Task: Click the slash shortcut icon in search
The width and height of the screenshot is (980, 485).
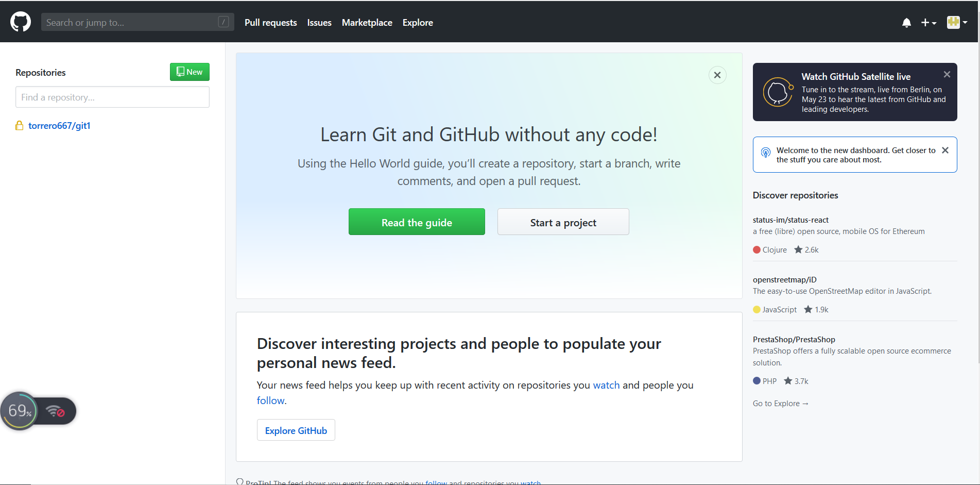Action: 223,22
